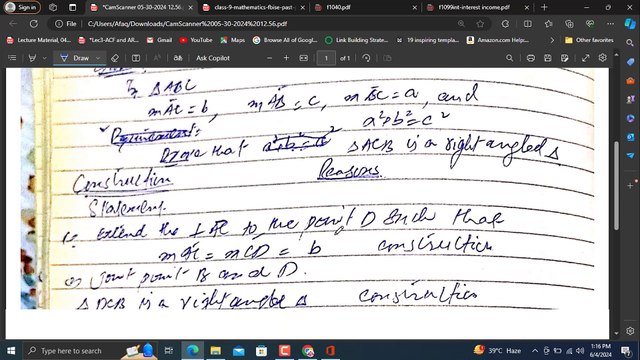Open sidebar settings gear at bottom

pyautogui.click(x=630, y=331)
